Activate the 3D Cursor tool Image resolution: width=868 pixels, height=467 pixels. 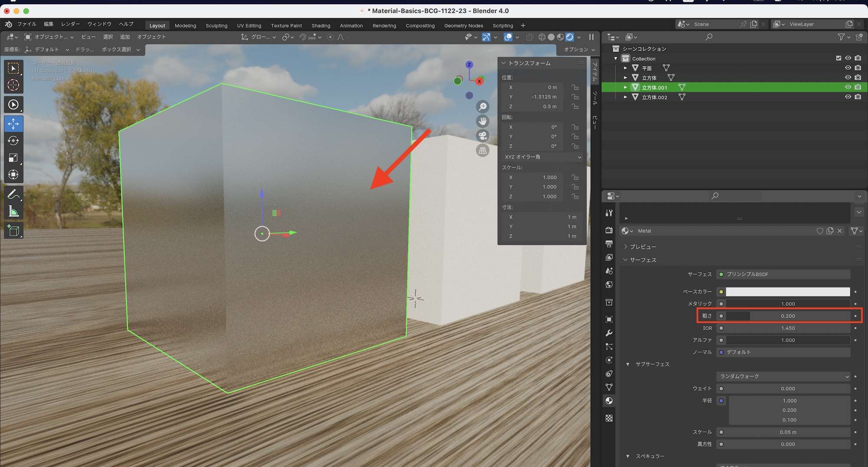pyautogui.click(x=13, y=85)
